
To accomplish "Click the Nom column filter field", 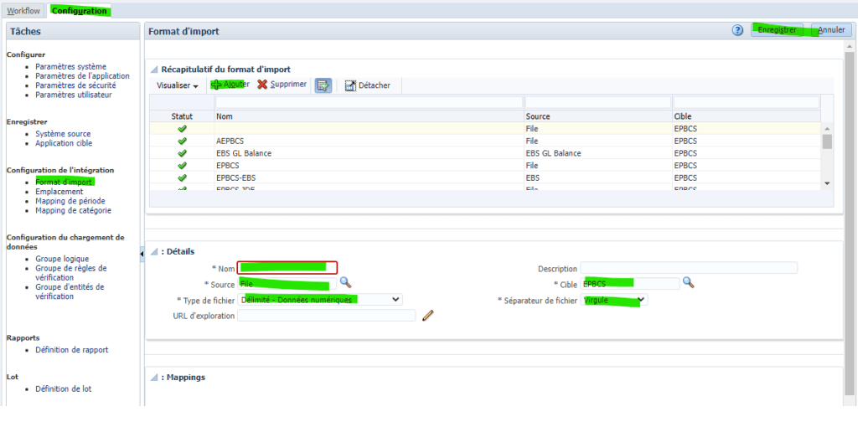I will 369,102.
